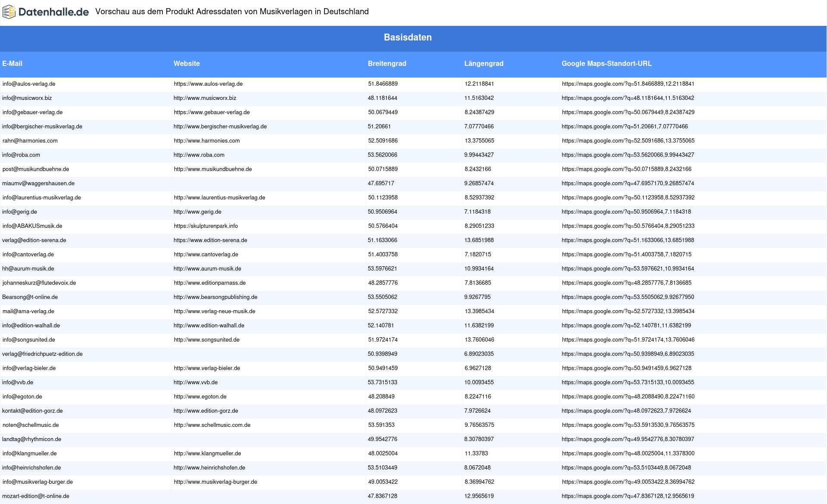Open website http://www.schellmusic.com.de

[212, 425]
